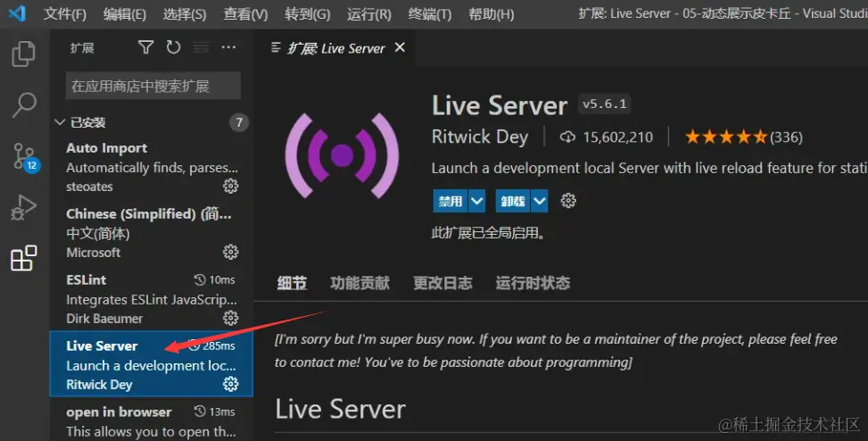Open the 查看(V) menu
Viewport: 868px width, 441px height.
click(x=246, y=14)
